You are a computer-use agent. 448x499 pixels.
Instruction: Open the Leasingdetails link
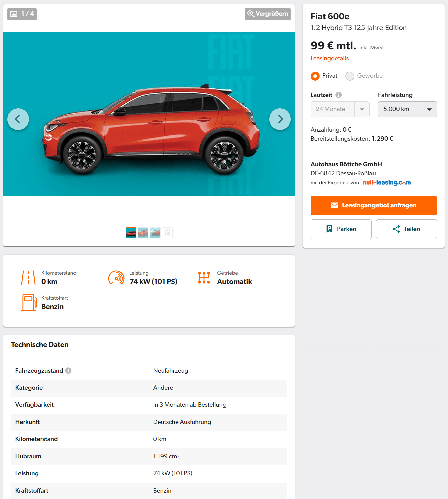click(x=329, y=58)
